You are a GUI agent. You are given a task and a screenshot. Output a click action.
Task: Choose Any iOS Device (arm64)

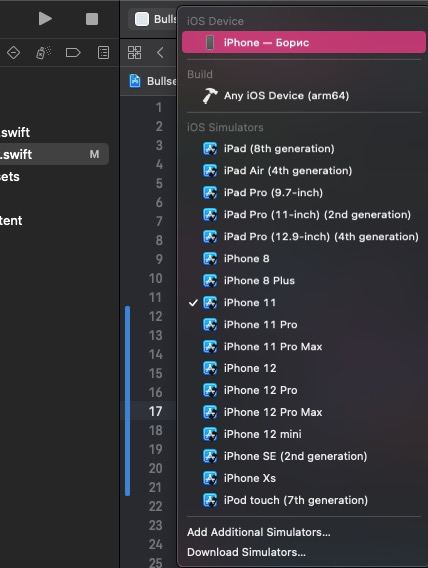coord(304,96)
